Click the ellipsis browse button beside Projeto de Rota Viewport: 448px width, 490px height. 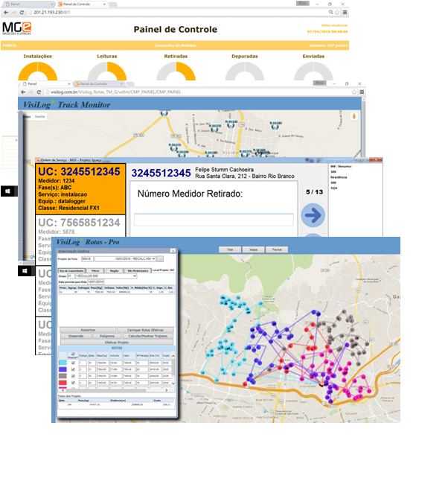click(x=160, y=259)
